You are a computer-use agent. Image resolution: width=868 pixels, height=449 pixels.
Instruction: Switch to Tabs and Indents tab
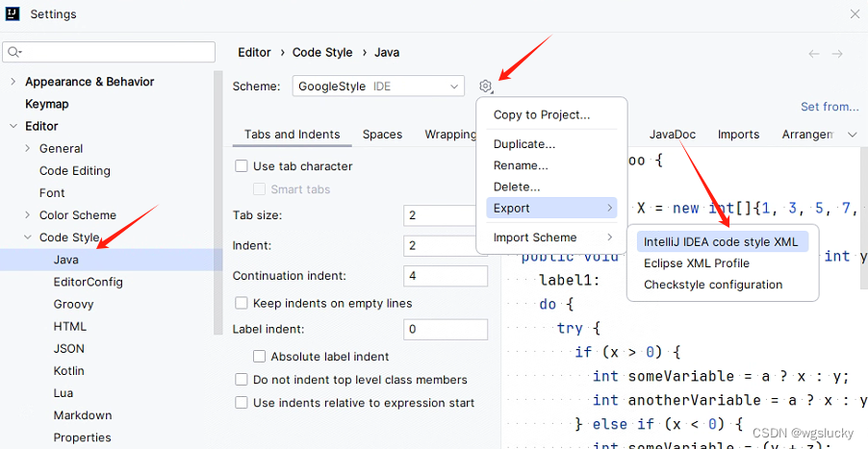pos(292,135)
